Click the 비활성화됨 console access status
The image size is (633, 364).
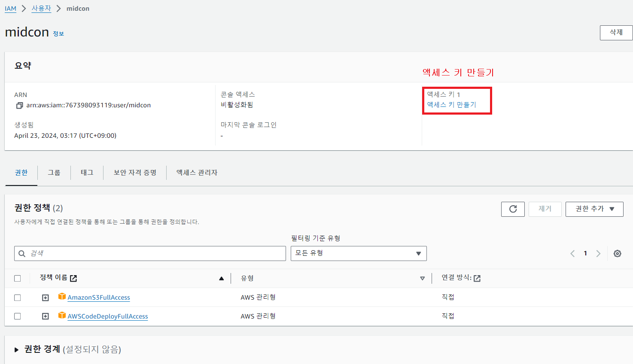tap(237, 105)
